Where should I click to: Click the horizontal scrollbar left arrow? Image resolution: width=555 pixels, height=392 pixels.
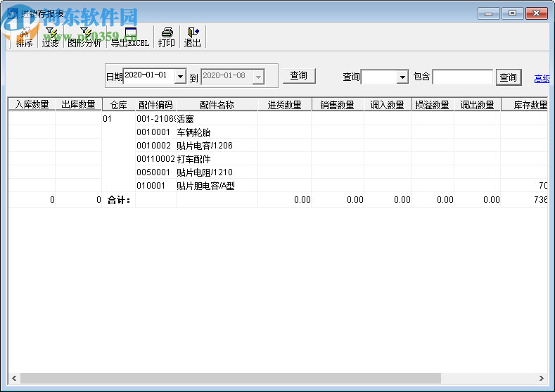coord(14,378)
